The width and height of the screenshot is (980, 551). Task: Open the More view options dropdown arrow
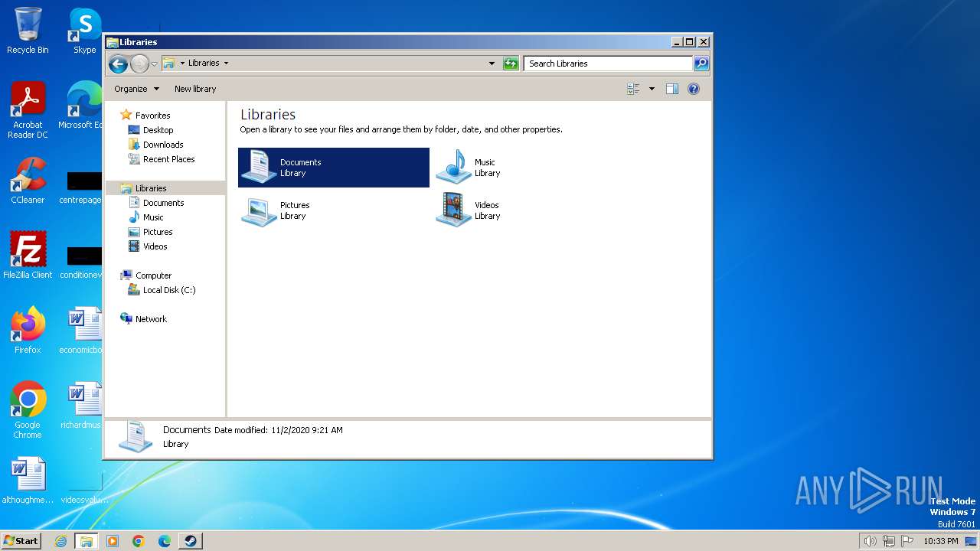click(652, 89)
